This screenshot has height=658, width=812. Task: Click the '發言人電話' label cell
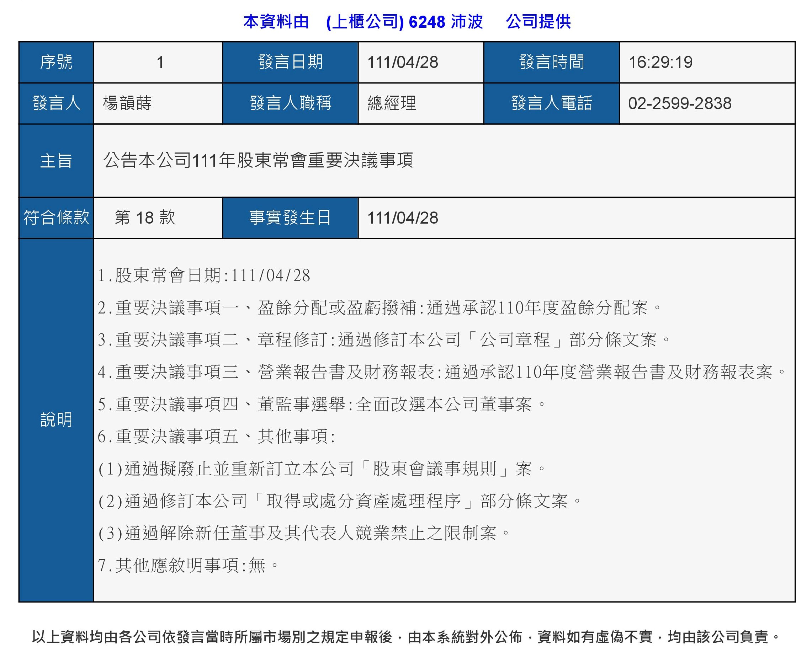(551, 103)
